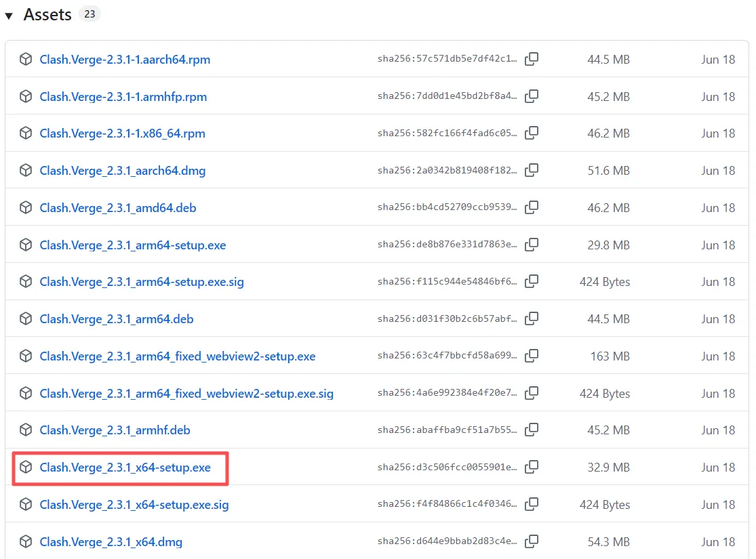Viewport: 756px width, 559px height.
Task: Click package icon beside armhf.deb
Action: [x=26, y=430]
